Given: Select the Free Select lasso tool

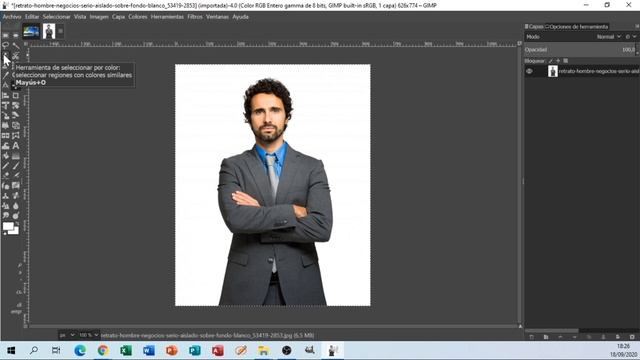Looking at the screenshot, I should pos(6,45).
